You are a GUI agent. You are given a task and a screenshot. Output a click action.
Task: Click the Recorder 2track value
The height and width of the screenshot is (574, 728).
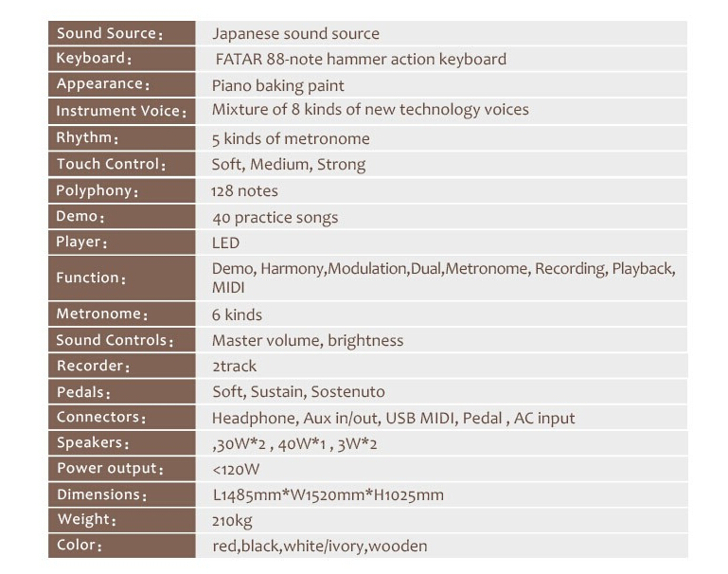click(x=235, y=366)
